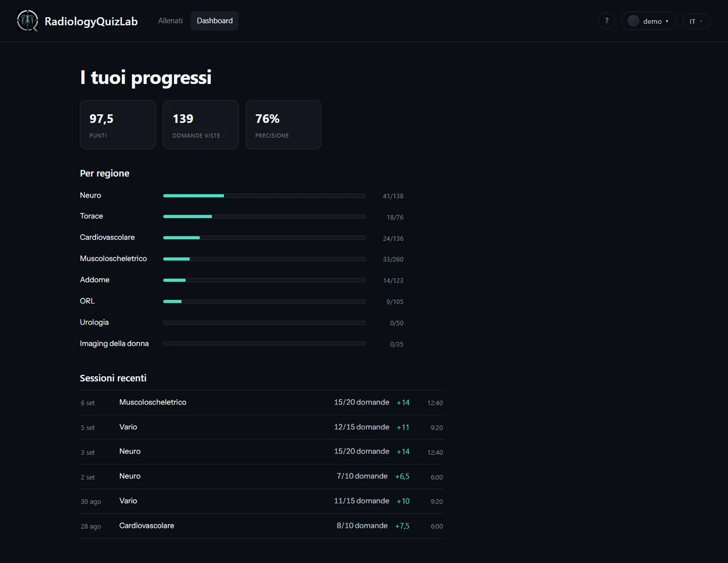The height and width of the screenshot is (563, 728).
Task: Click the 76% Precisione card
Action: [x=284, y=124]
